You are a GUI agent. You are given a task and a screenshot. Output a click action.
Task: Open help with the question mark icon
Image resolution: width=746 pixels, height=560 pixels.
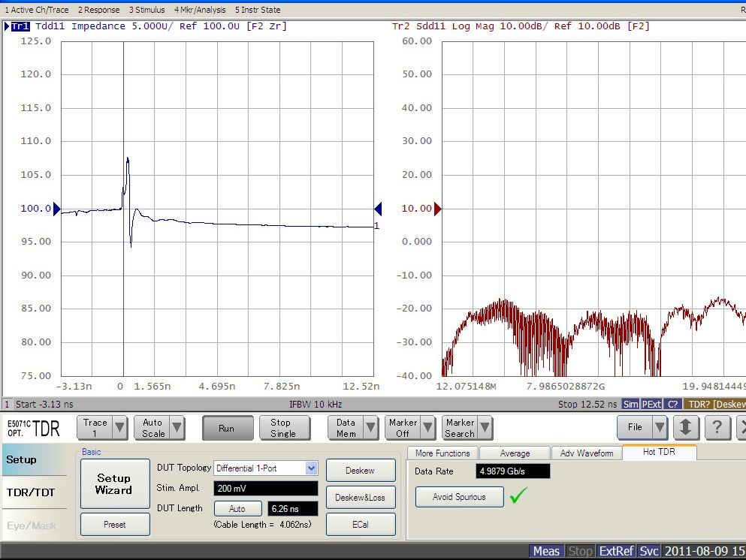point(717,428)
